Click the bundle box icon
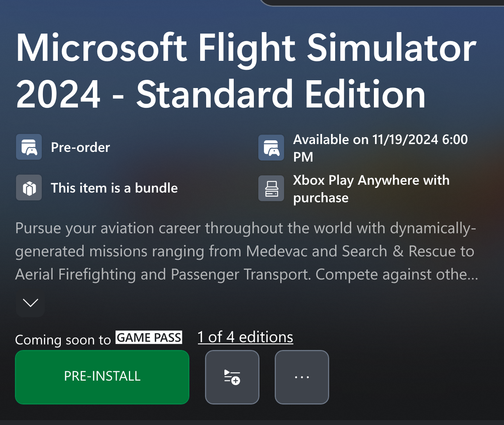 [x=29, y=188]
